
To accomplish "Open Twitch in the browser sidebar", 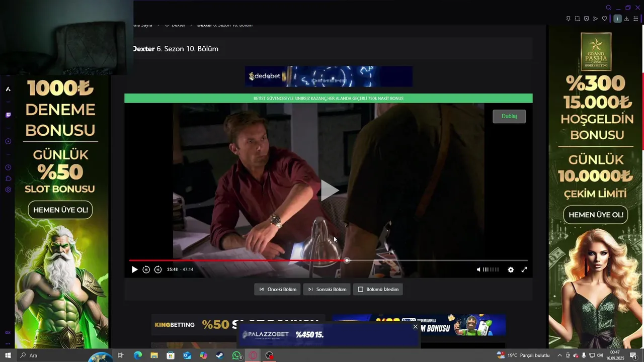I will click(x=8, y=115).
